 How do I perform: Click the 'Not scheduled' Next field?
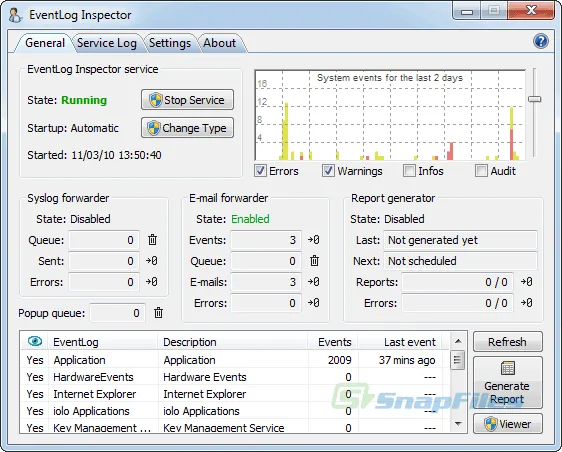(460, 261)
